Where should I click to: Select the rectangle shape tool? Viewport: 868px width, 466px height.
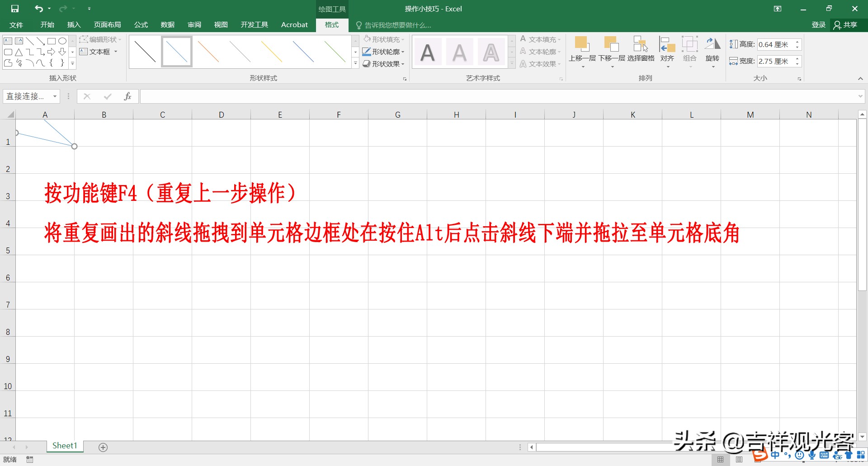[x=51, y=41]
